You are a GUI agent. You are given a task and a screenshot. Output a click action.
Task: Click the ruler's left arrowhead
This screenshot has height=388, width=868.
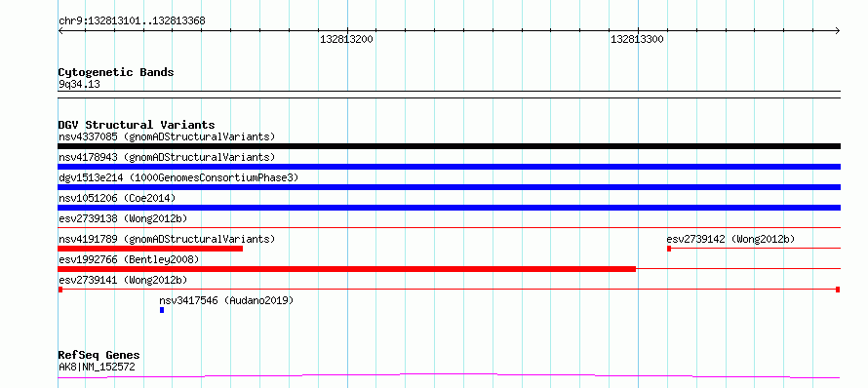tap(60, 31)
